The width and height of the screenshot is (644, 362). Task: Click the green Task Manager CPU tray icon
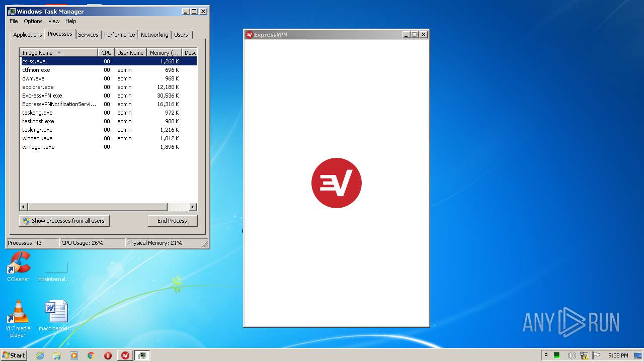coord(557,355)
